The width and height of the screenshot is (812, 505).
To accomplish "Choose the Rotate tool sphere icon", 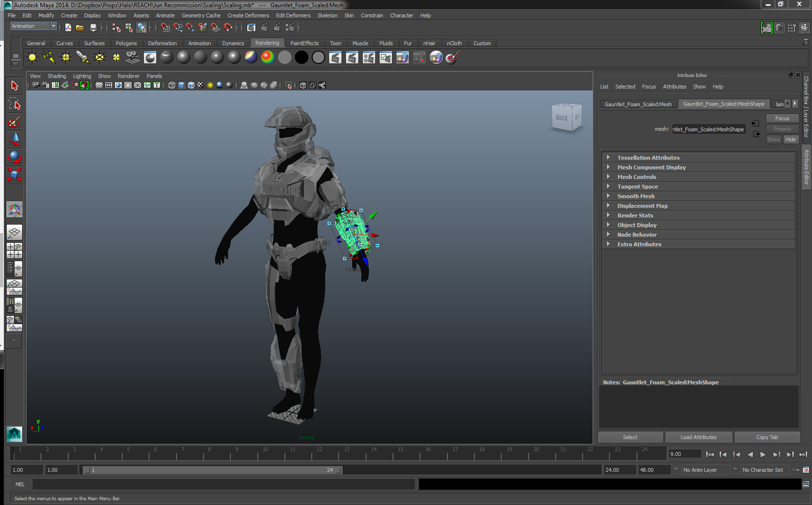I will click(x=14, y=157).
